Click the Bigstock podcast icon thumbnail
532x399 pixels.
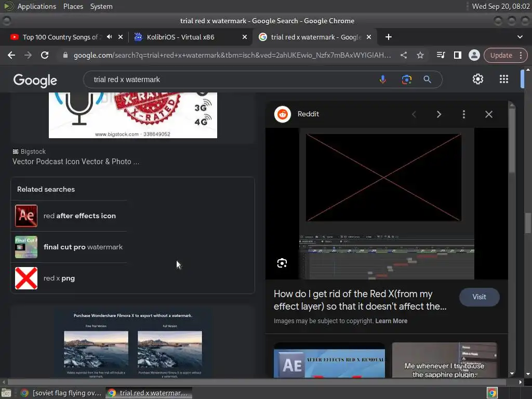132,115
